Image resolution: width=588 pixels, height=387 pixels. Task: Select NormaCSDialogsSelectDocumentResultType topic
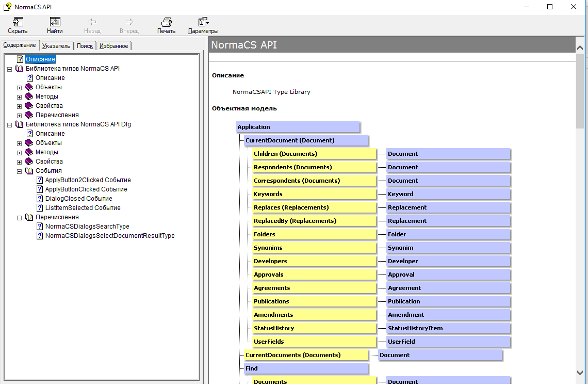(x=110, y=236)
